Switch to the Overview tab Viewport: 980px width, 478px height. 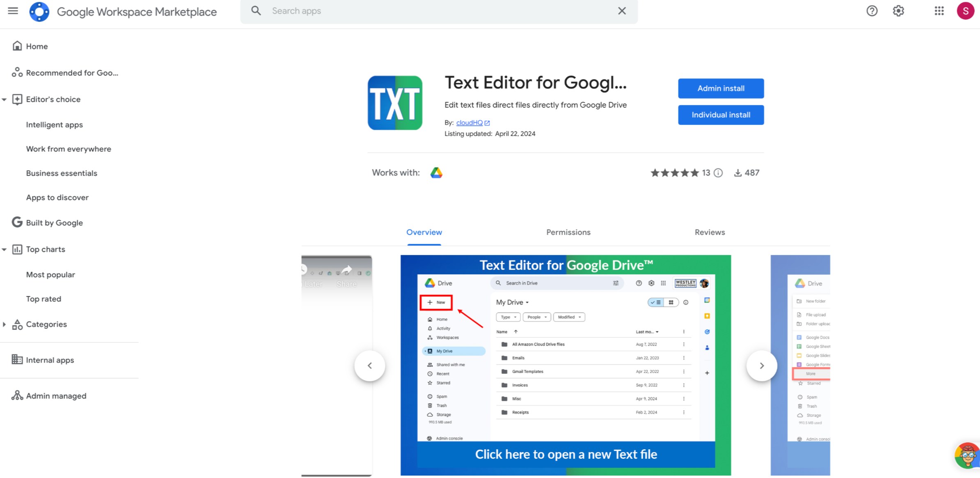pyautogui.click(x=424, y=232)
